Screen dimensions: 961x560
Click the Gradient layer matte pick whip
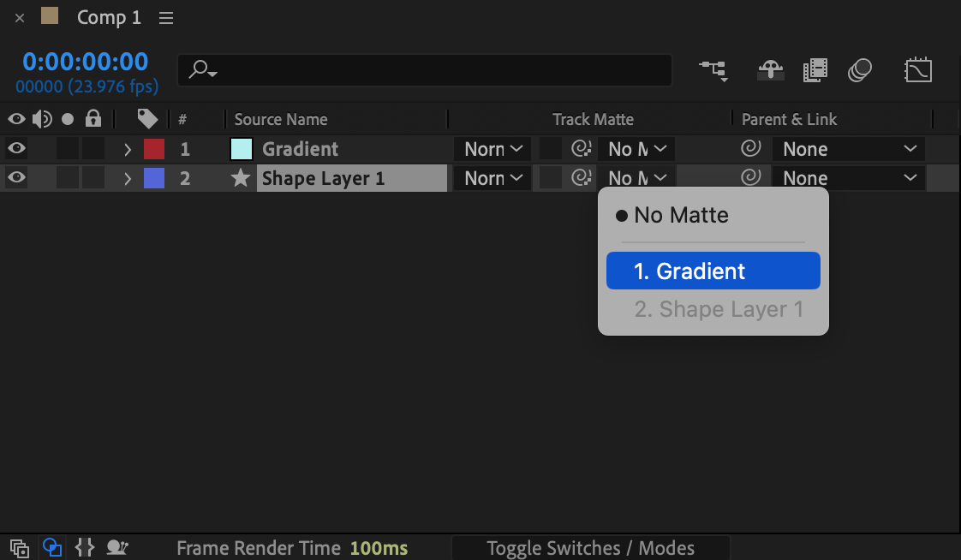(582, 149)
